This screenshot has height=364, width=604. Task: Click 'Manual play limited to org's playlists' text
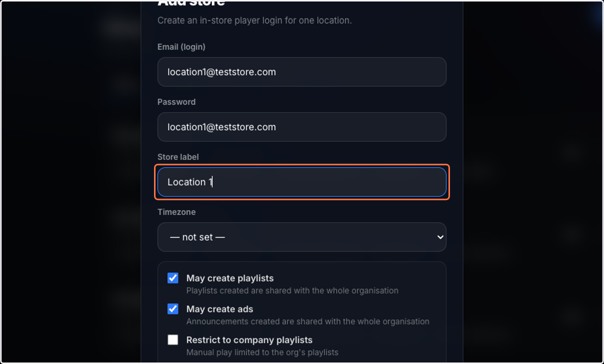tap(262, 352)
